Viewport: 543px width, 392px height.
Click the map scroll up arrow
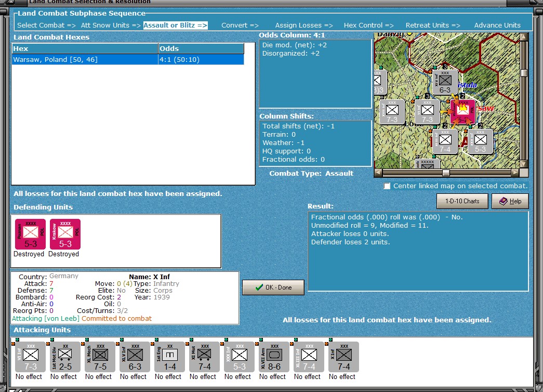pos(524,36)
